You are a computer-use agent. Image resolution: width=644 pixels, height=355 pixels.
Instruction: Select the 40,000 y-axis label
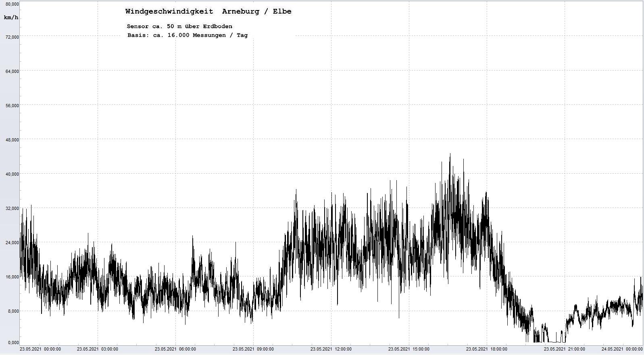(12, 174)
